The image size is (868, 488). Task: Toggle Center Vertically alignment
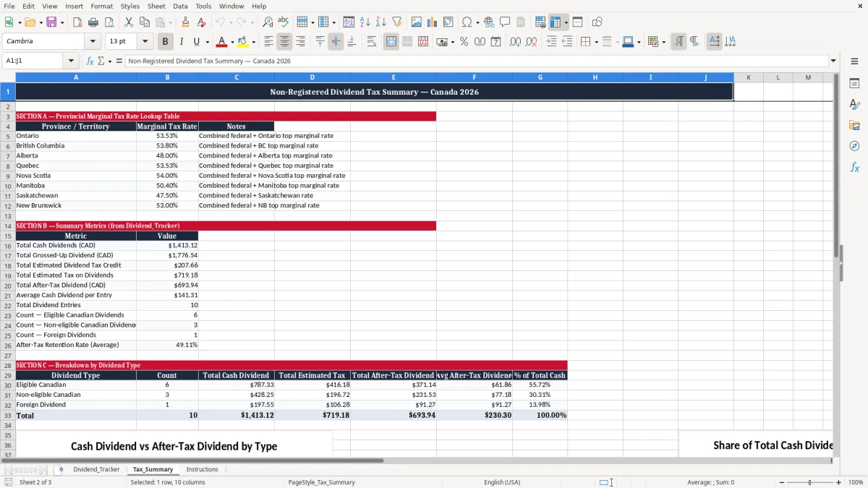(336, 42)
